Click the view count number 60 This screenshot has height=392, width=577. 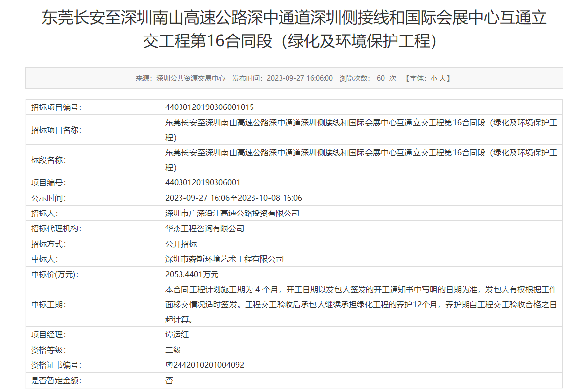[381, 78]
